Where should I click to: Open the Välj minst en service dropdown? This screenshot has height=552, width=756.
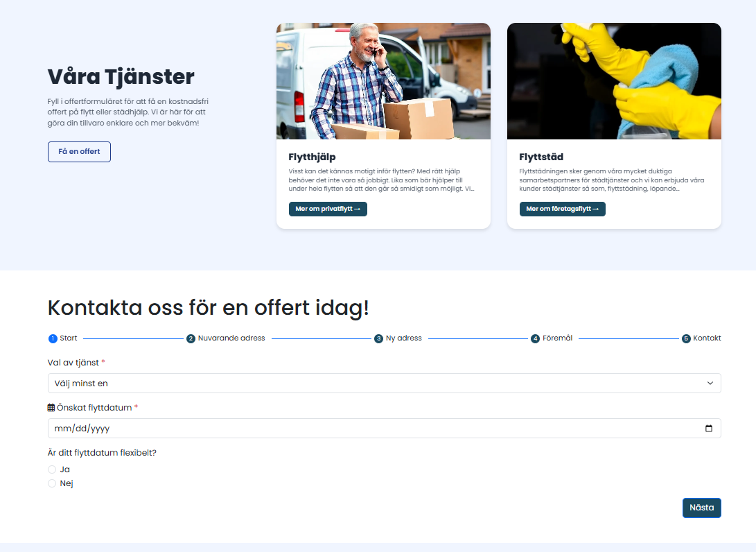pyautogui.click(x=385, y=383)
